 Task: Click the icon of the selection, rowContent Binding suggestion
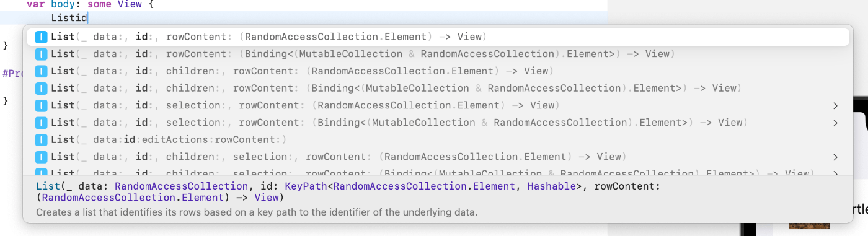tap(41, 123)
